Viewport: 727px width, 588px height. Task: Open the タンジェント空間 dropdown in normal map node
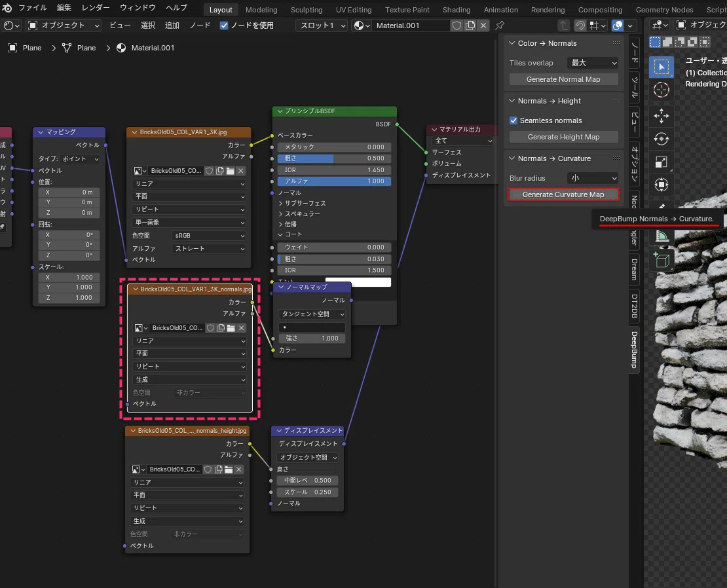point(312,314)
